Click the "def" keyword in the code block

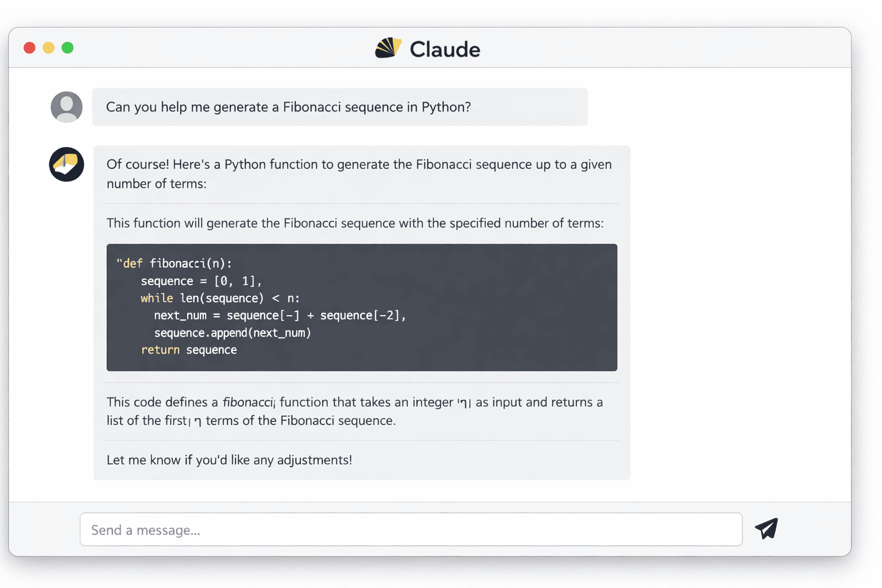coord(133,264)
